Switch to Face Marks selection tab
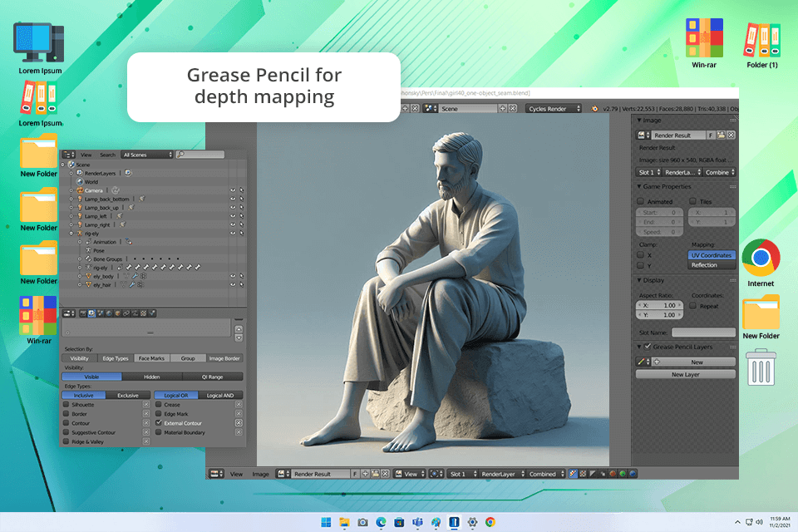 click(151, 358)
